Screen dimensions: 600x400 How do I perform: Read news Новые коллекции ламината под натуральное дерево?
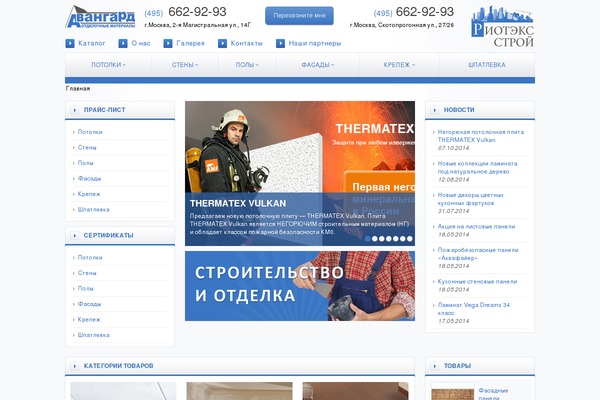click(477, 168)
